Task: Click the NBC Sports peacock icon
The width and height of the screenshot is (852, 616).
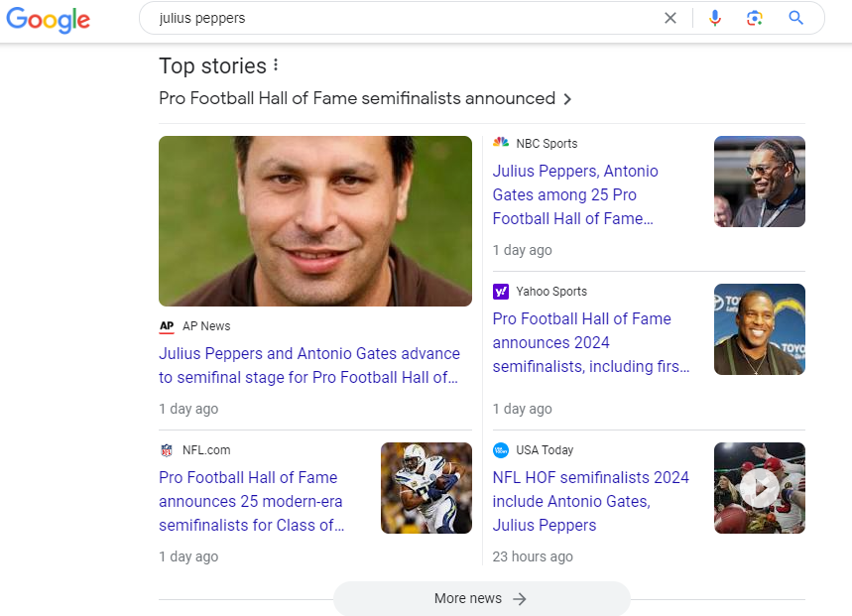Action: (501, 143)
